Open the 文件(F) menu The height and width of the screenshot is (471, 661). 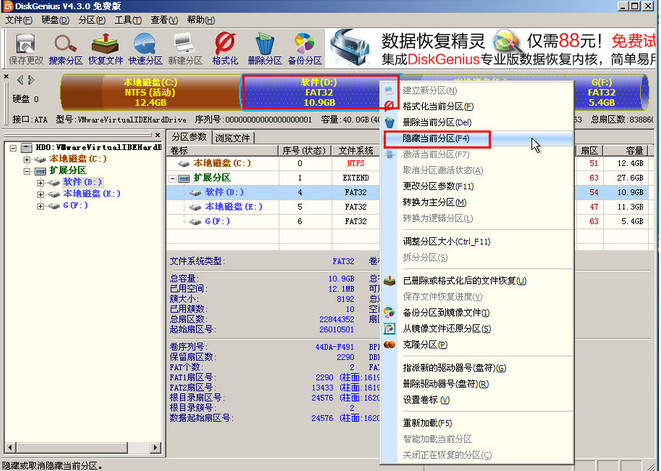[x=19, y=20]
